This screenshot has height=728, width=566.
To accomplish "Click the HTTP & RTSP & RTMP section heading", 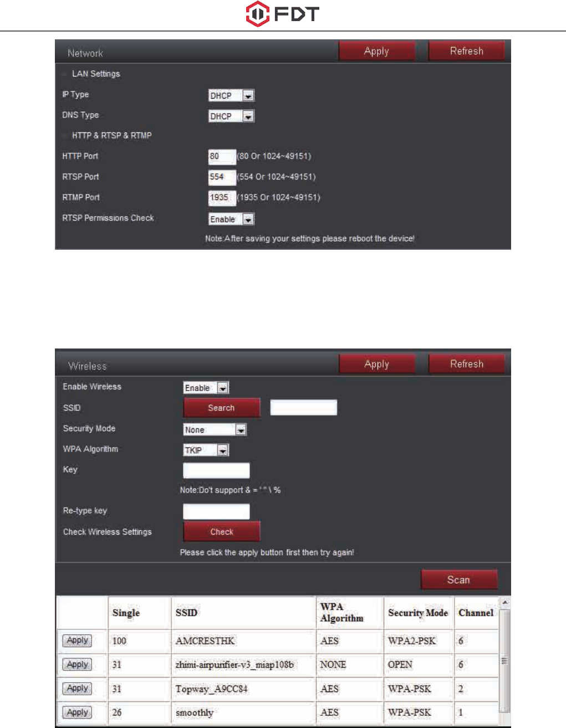I will 111,135.
